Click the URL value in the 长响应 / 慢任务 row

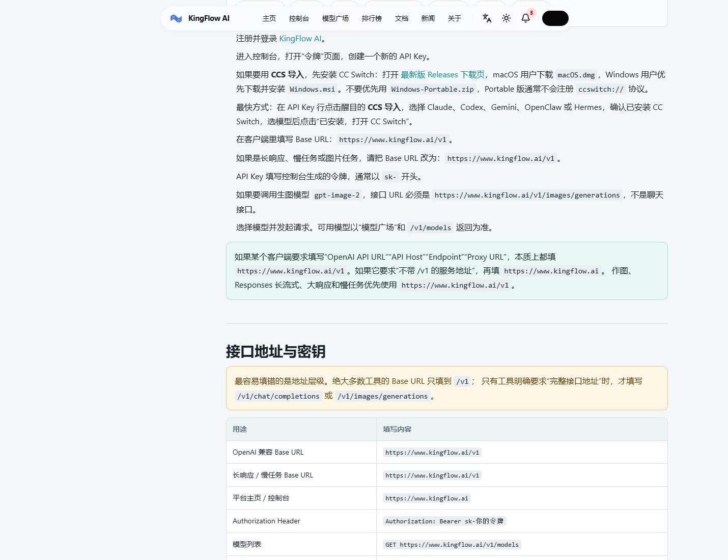(432, 475)
